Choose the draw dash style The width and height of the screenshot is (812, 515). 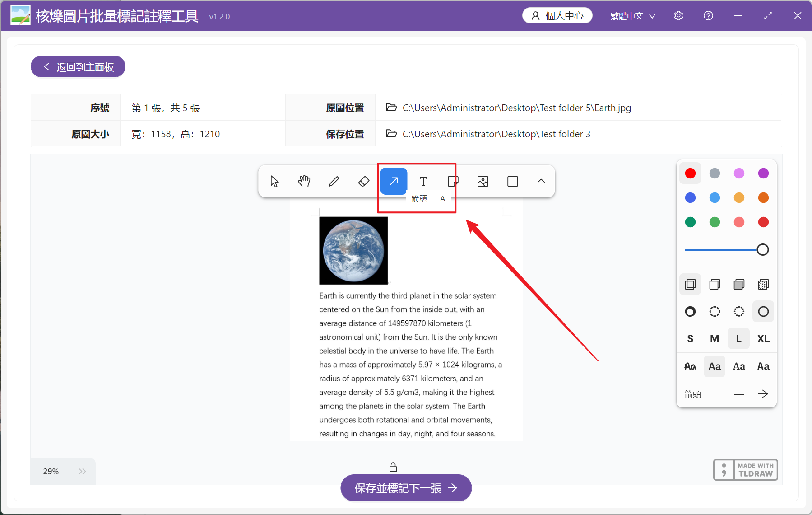pos(690,311)
